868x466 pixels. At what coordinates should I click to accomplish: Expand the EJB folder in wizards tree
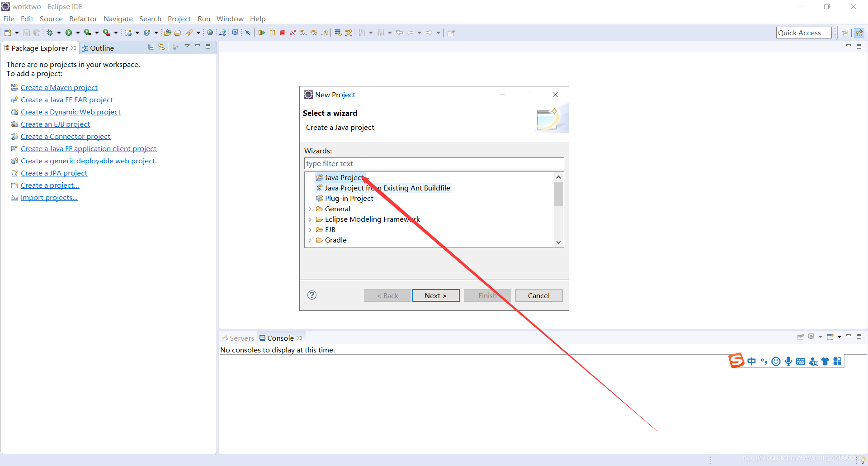310,230
